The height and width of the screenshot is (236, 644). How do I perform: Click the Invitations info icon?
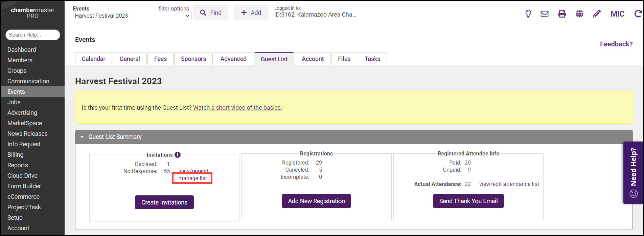tap(178, 155)
